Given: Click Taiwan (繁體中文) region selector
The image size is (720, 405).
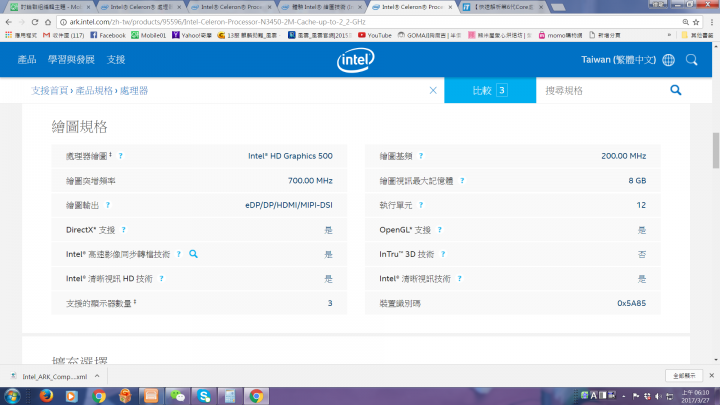Looking at the screenshot, I should coord(619,60).
